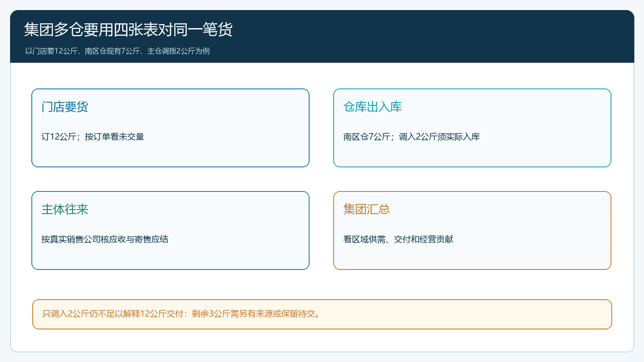Click the slide title 集团多仓要用四张表对同一笔货
The width and height of the screenshot is (644, 362).
[x=128, y=30]
